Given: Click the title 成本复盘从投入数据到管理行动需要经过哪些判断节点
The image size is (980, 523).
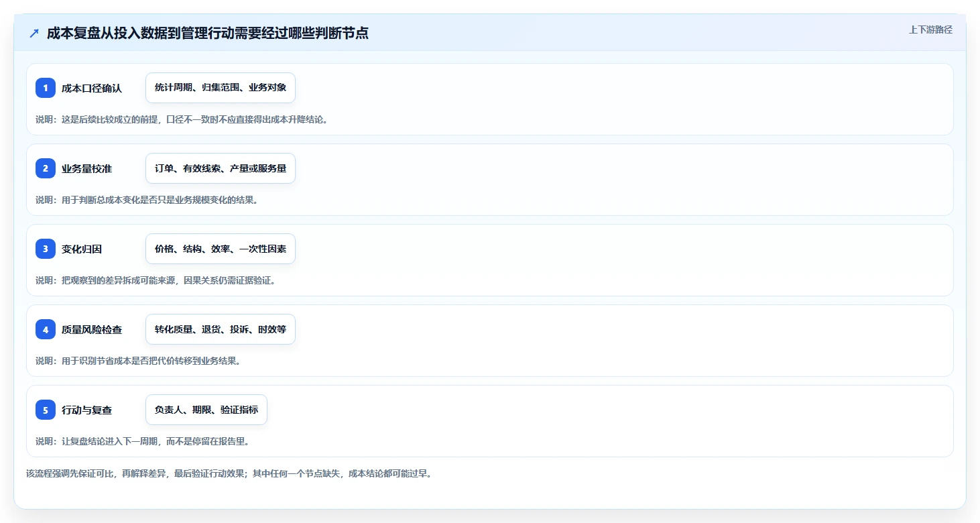Looking at the screenshot, I should point(208,33).
